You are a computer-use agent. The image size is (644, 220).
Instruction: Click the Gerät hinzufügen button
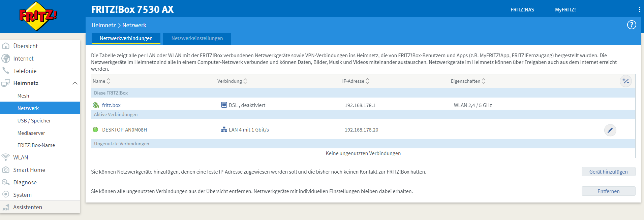[608, 172]
